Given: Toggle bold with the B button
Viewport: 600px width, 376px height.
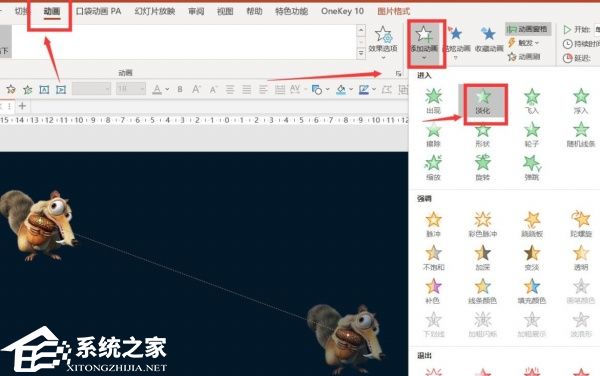Looking at the screenshot, I should (x=179, y=90).
